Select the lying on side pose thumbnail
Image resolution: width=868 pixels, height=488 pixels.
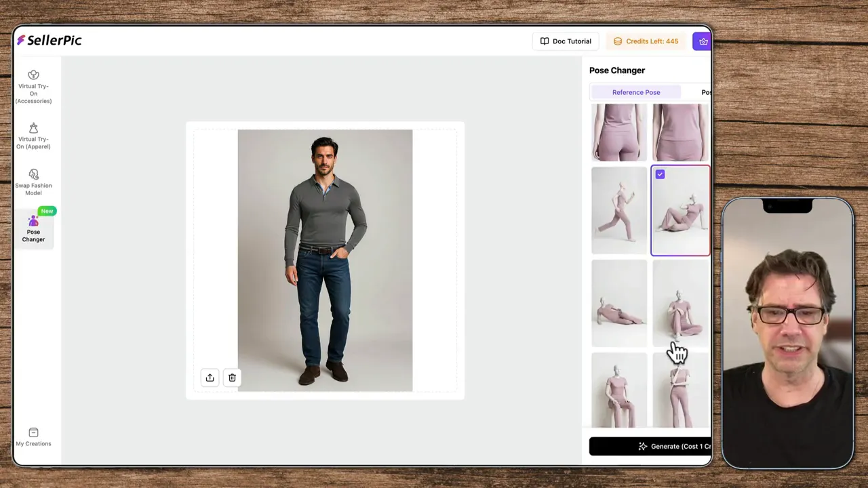[619, 303]
